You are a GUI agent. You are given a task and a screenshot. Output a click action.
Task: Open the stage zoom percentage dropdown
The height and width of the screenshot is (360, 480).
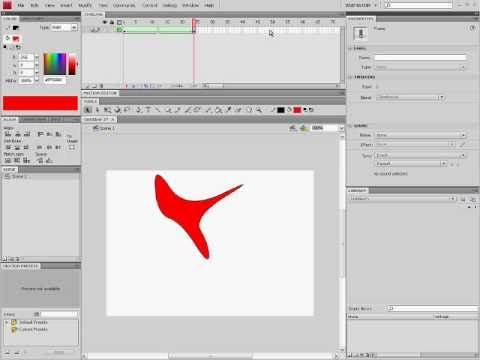tap(327, 128)
